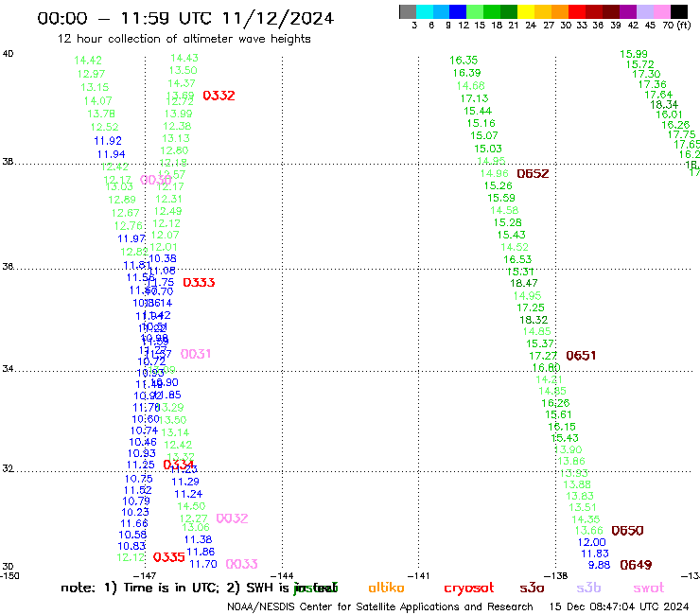Click the longitude axis label -144
The width and height of the screenshot is (700, 615).
tap(282, 575)
